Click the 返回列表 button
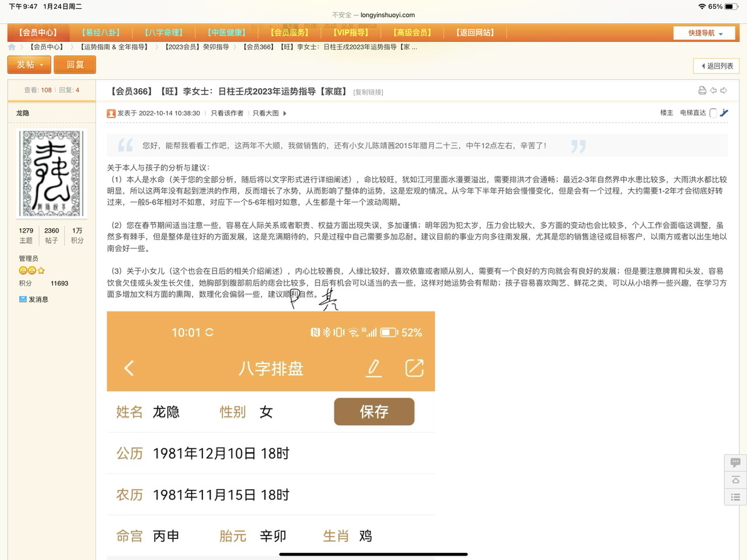 [717, 66]
